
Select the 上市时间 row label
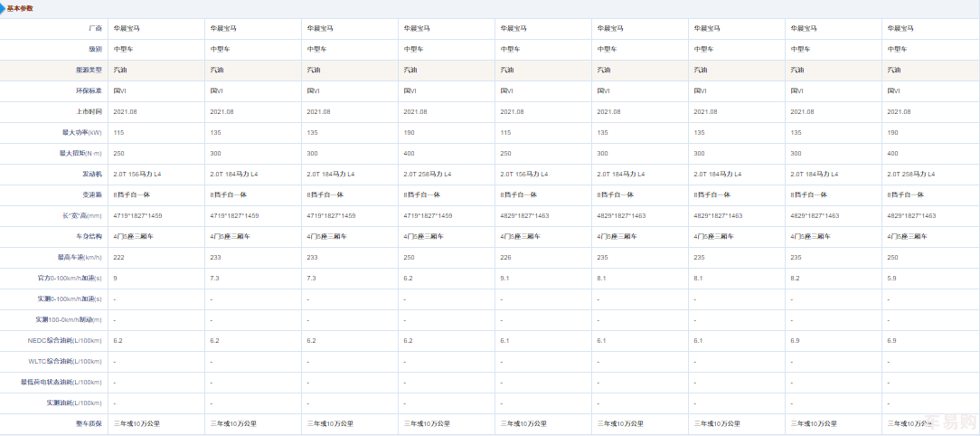pyautogui.click(x=90, y=112)
